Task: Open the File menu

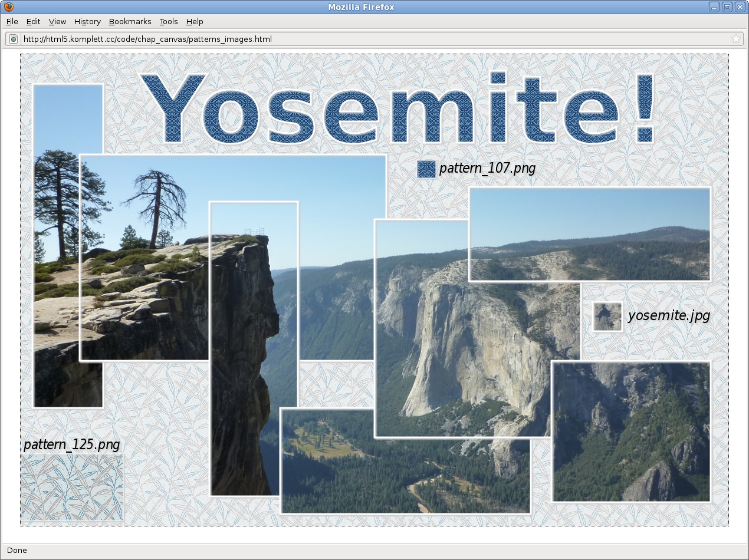Action: point(12,21)
